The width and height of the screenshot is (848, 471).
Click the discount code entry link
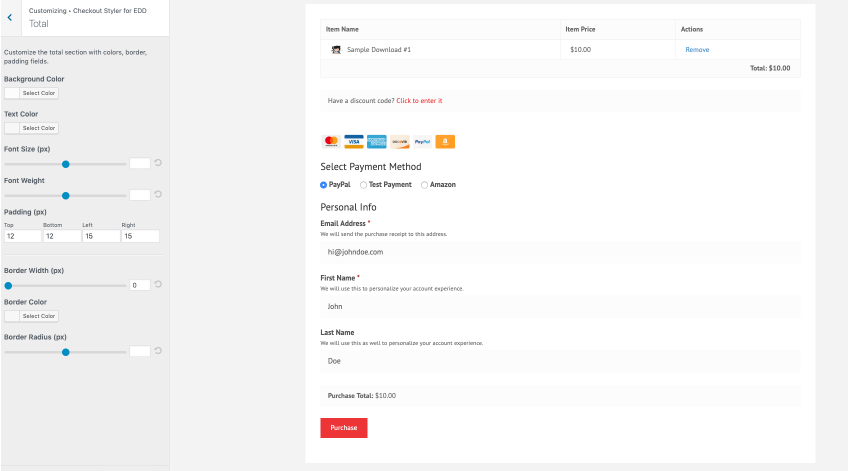(419, 101)
